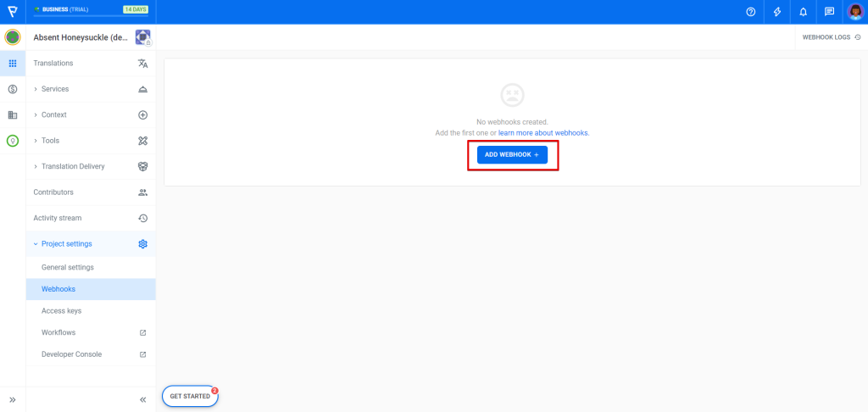Collapse the Project settings section
This screenshot has width=868, height=412.
click(x=66, y=244)
